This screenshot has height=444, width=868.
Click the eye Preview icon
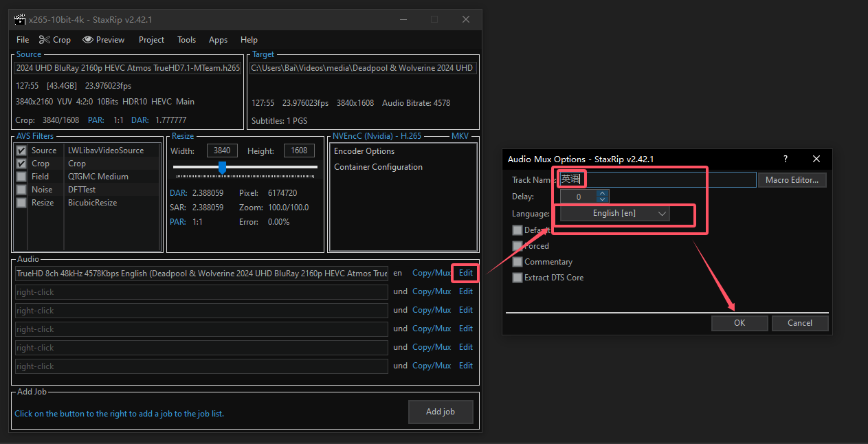point(88,40)
